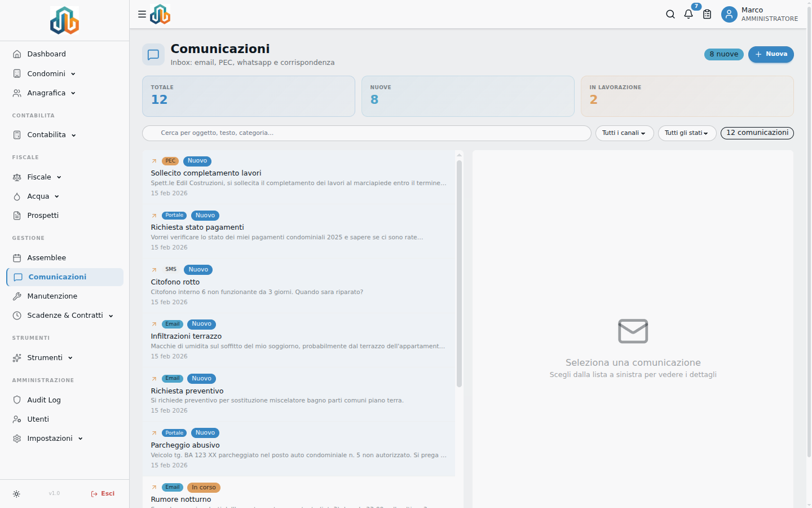Log out with Esci link
Image resolution: width=812 pixels, height=508 pixels.
[x=103, y=494]
